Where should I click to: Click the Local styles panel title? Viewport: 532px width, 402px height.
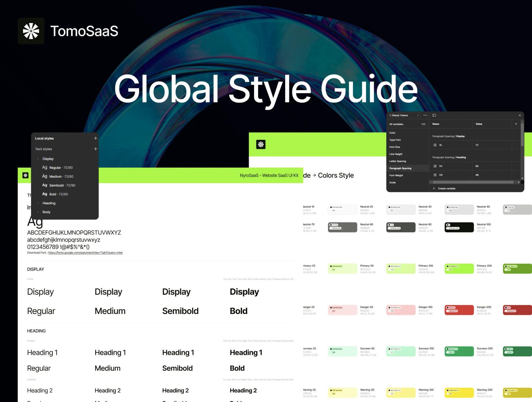point(44,138)
